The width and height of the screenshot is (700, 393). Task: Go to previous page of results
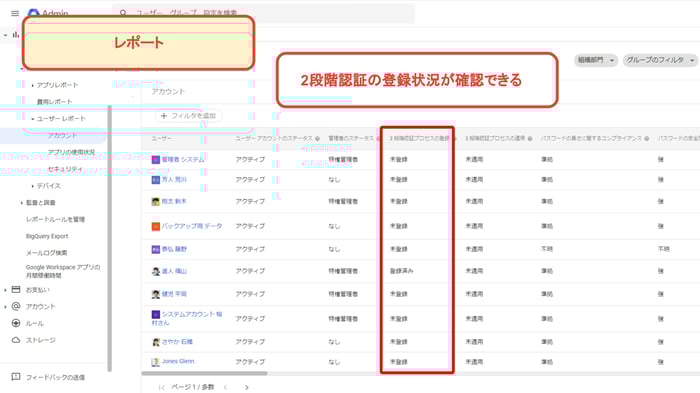coord(225,387)
